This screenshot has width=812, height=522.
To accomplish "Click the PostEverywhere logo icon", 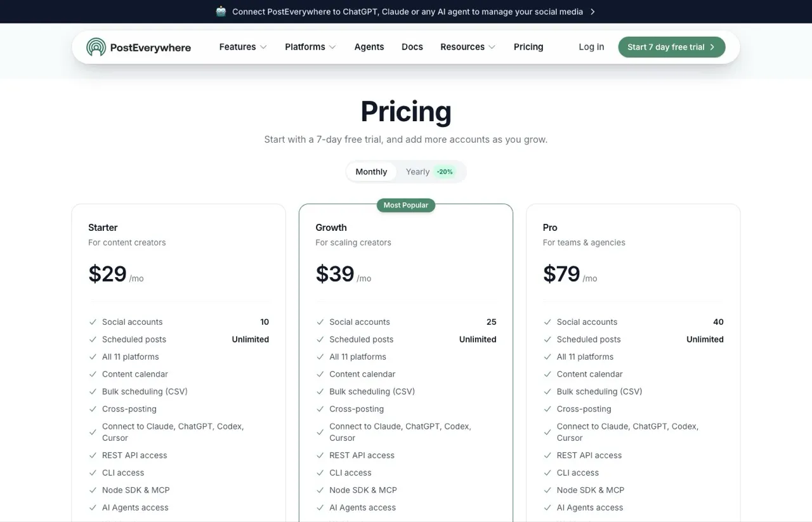I will (x=96, y=47).
